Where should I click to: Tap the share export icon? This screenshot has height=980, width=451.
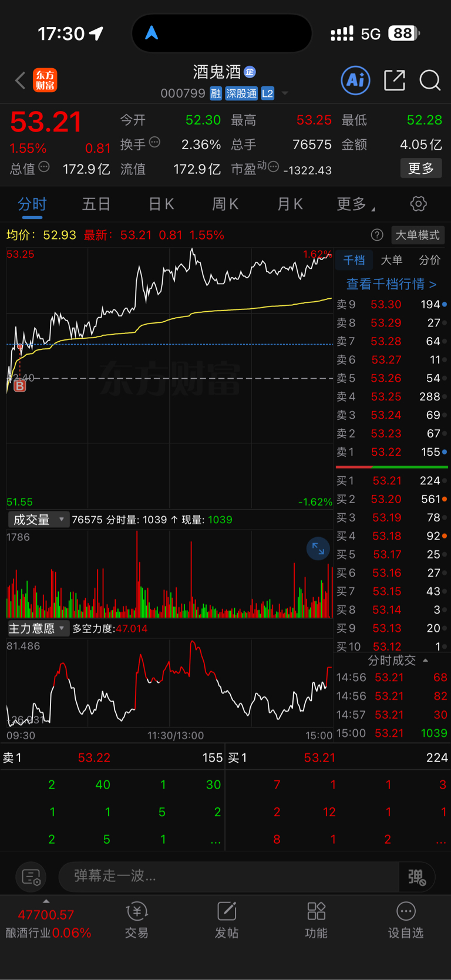pyautogui.click(x=395, y=80)
